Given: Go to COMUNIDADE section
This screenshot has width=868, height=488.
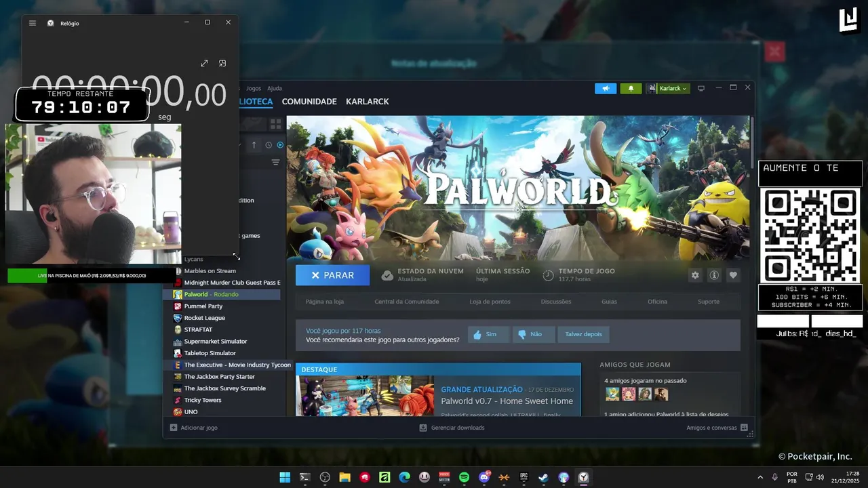Looking at the screenshot, I should (x=309, y=102).
